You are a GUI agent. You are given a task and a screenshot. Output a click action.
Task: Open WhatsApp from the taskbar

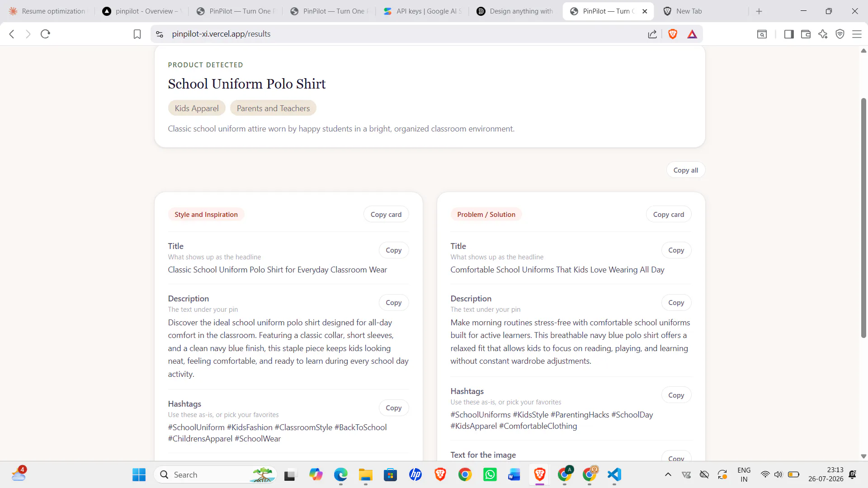tap(490, 474)
